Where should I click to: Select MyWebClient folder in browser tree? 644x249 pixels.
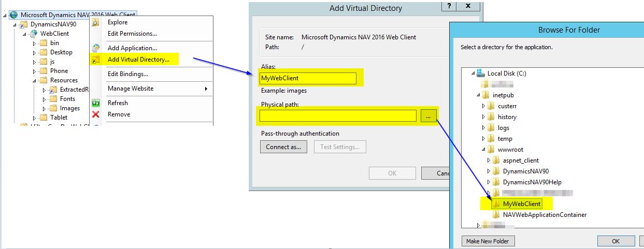pyautogui.click(x=517, y=204)
